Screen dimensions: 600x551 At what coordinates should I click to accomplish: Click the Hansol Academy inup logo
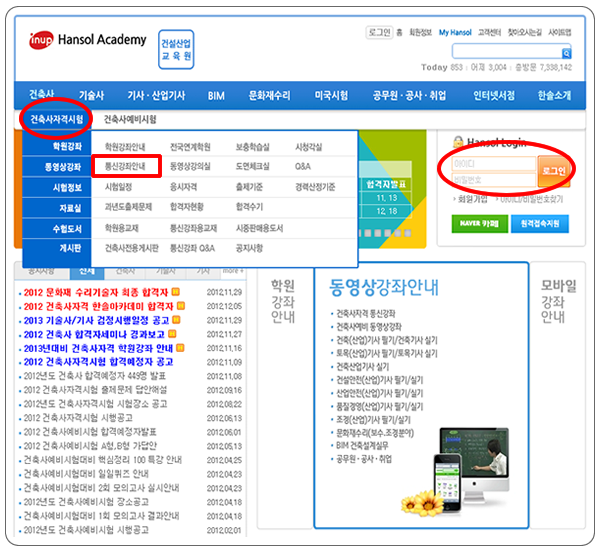(88, 40)
